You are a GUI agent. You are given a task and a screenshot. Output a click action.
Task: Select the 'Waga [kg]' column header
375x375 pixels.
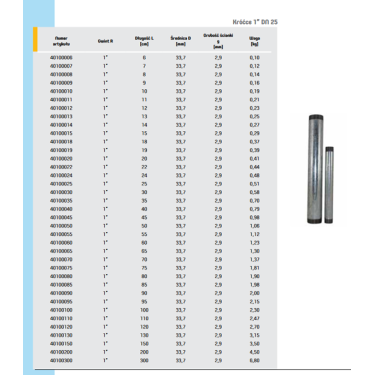255,41
